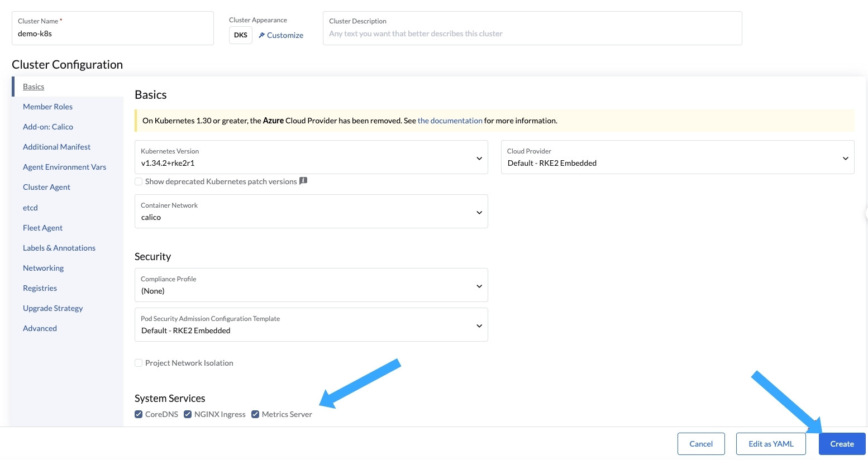Toggle the CoreDNS system service checkbox
This screenshot has width=868, height=460.
[x=139, y=414]
